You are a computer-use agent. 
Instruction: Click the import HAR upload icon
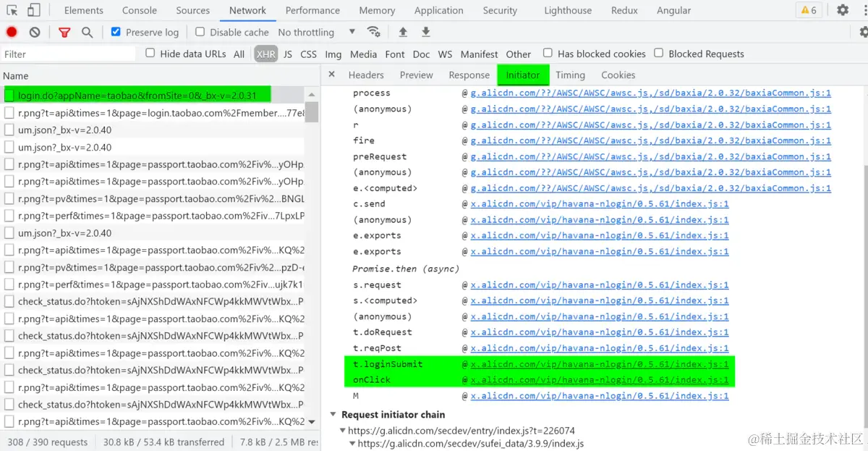pos(403,32)
